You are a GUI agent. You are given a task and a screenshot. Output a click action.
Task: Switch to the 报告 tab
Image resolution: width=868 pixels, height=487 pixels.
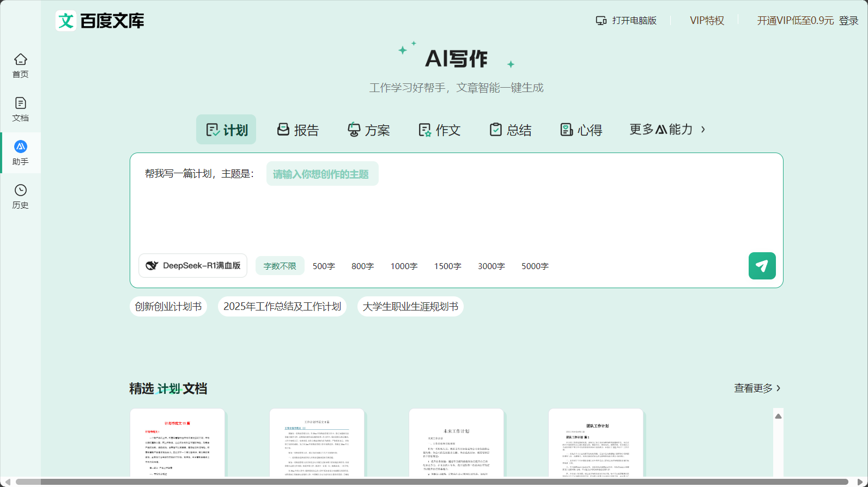pos(298,130)
